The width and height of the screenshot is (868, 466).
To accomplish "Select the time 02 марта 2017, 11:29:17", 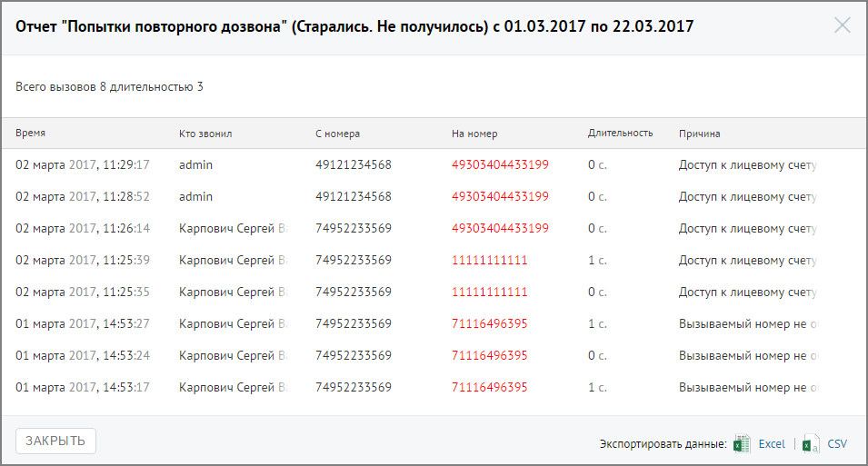I will pos(83,165).
